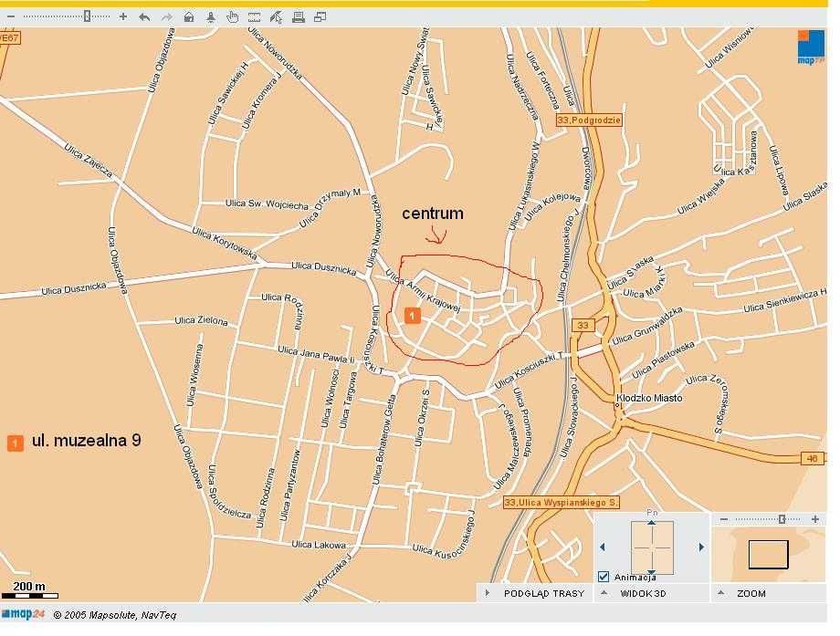The height and width of the screenshot is (636, 840).
Task: Choose the pointer selection tool in toolbar
Action: (276, 16)
